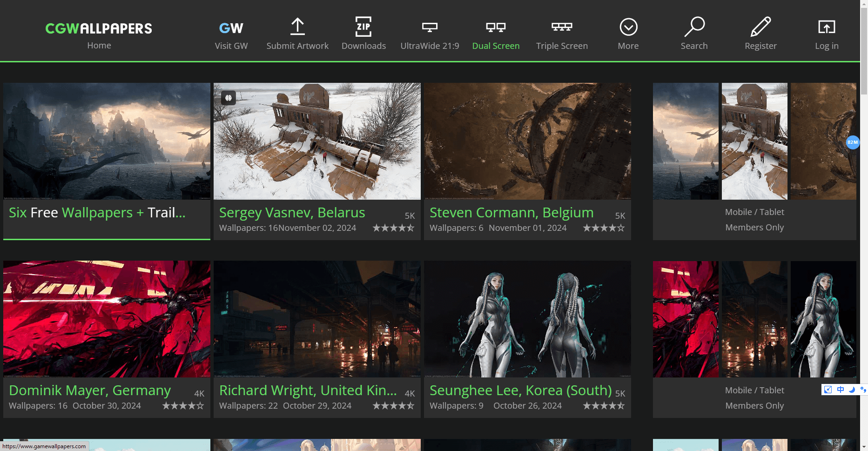Viewport: 868px width, 451px height.
Task: Open the mobile snowy ship preview thumbnail
Action: pyautogui.click(x=754, y=141)
